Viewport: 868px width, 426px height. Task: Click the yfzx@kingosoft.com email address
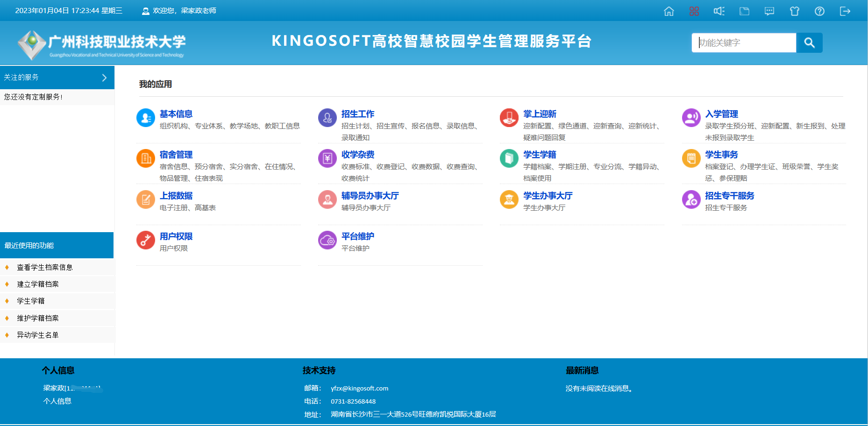[360, 389]
